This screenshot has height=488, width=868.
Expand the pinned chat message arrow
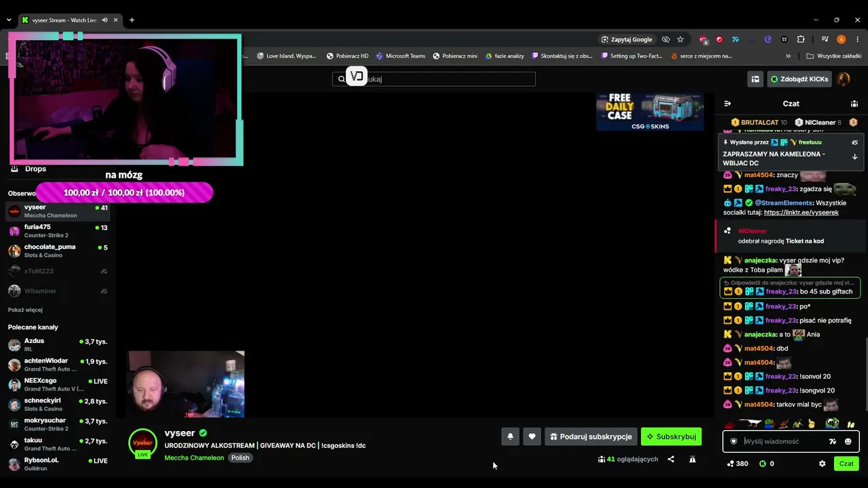854,157
